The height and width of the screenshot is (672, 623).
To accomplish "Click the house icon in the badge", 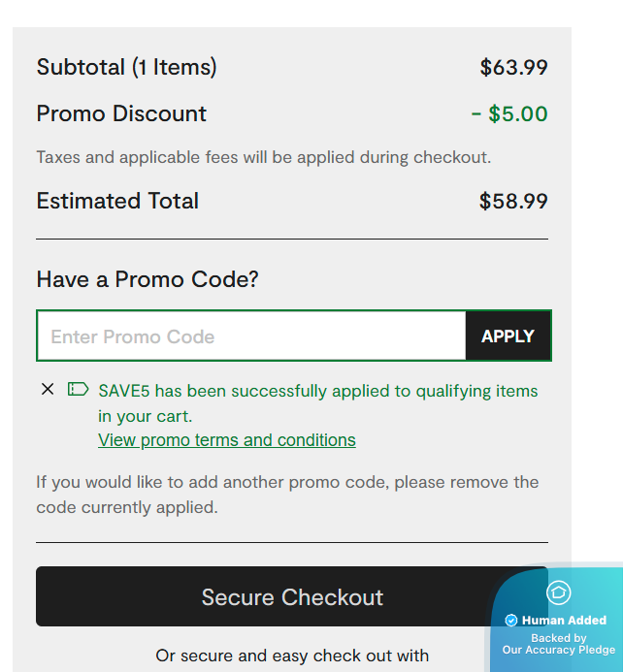I will click(559, 592).
